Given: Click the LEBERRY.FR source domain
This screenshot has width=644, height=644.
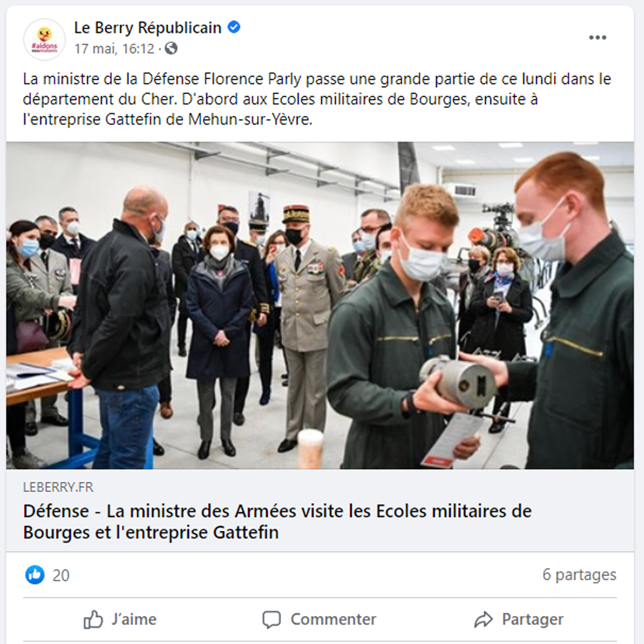Looking at the screenshot, I should [58, 487].
